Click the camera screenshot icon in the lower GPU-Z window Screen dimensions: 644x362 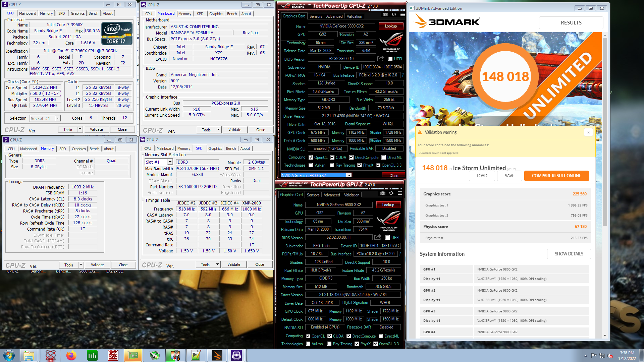[383, 193]
